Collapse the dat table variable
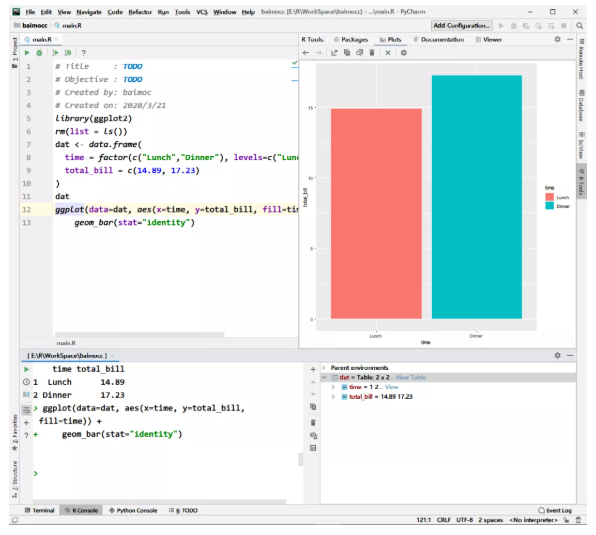 tap(324, 377)
